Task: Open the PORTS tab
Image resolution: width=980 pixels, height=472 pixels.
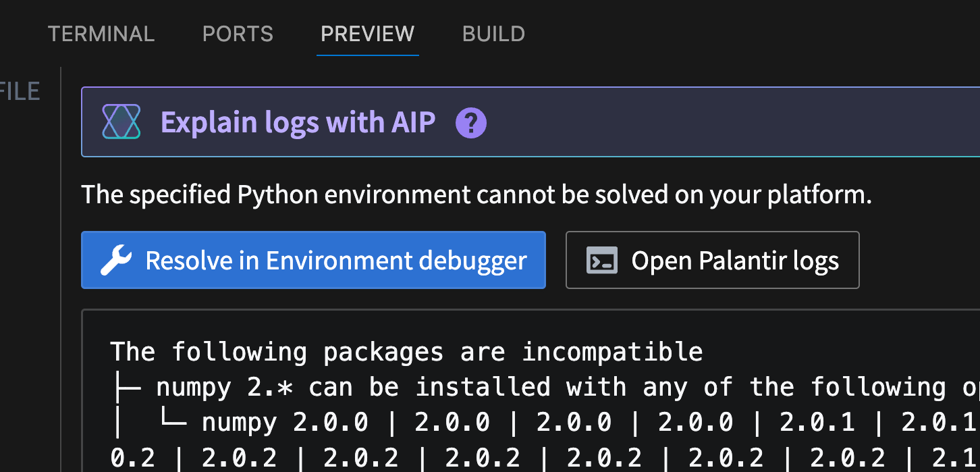Action: click(238, 34)
